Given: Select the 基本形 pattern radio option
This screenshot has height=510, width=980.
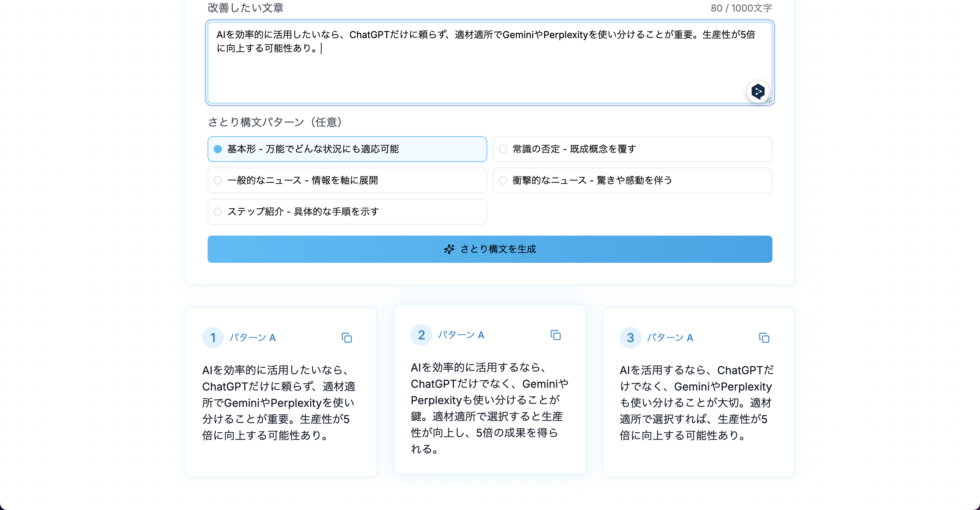Looking at the screenshot, I should coord(347,149).
